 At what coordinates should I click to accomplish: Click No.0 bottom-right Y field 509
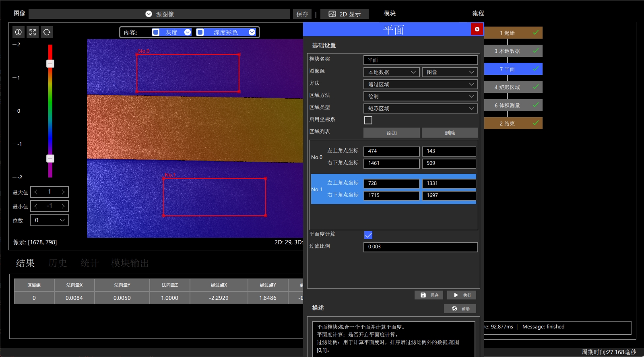[449, 163]
